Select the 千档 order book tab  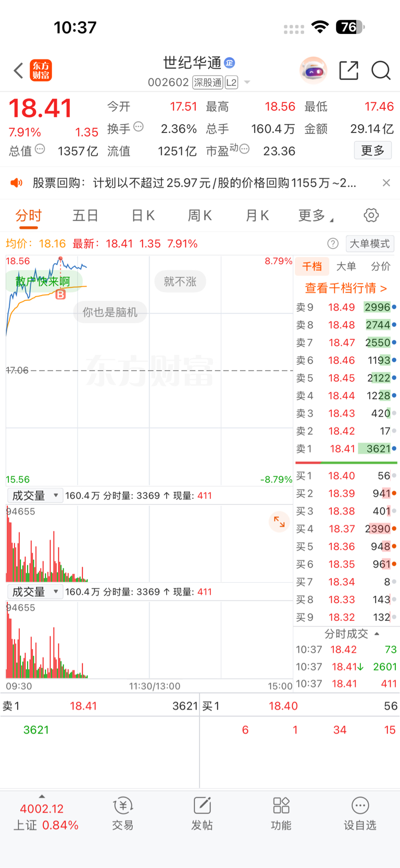click(312, 266)
